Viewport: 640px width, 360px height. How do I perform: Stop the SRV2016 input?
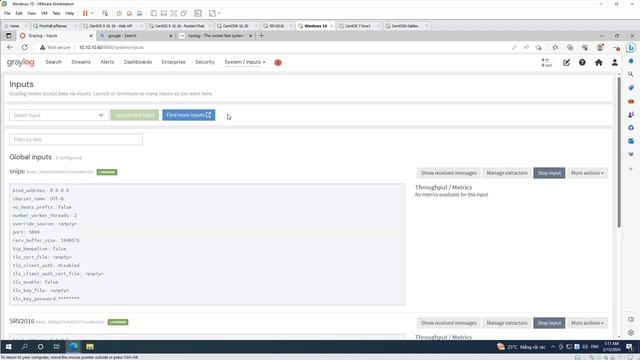549,323
